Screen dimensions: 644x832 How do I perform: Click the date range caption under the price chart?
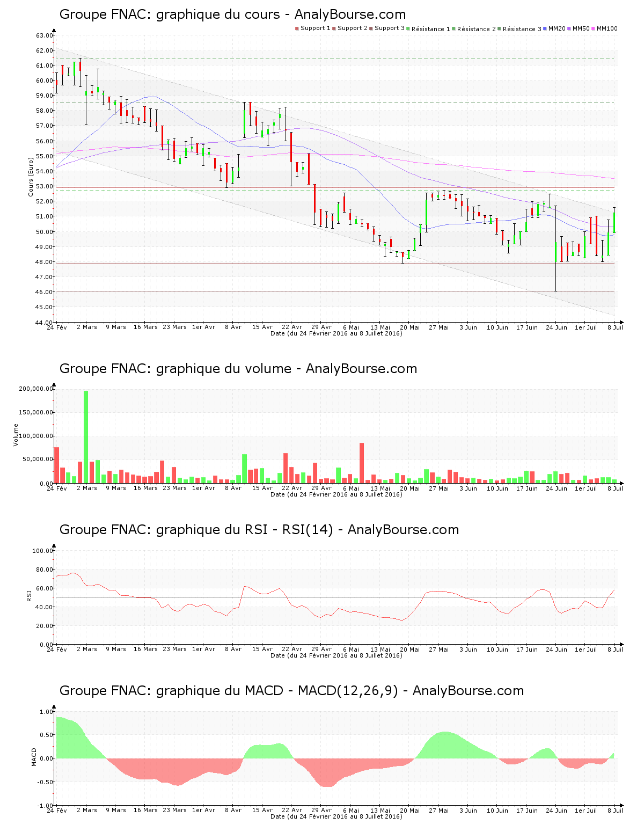pyautogui.click(x=336, y=333)
